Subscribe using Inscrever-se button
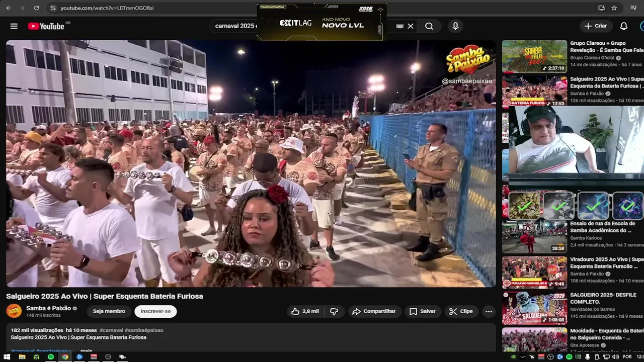This screenshot has height=362, width=644. click(x=155, y=311)
